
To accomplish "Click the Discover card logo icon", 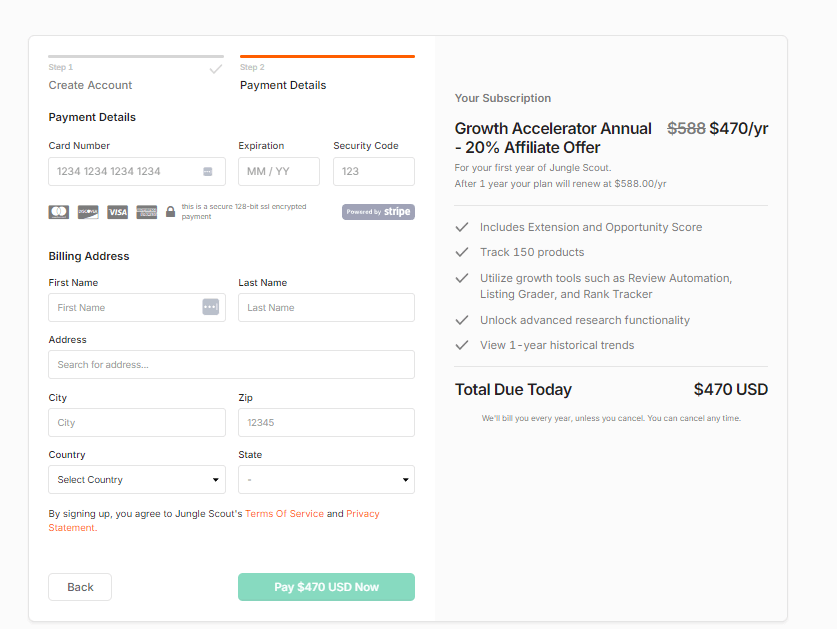I will (88, 212).
